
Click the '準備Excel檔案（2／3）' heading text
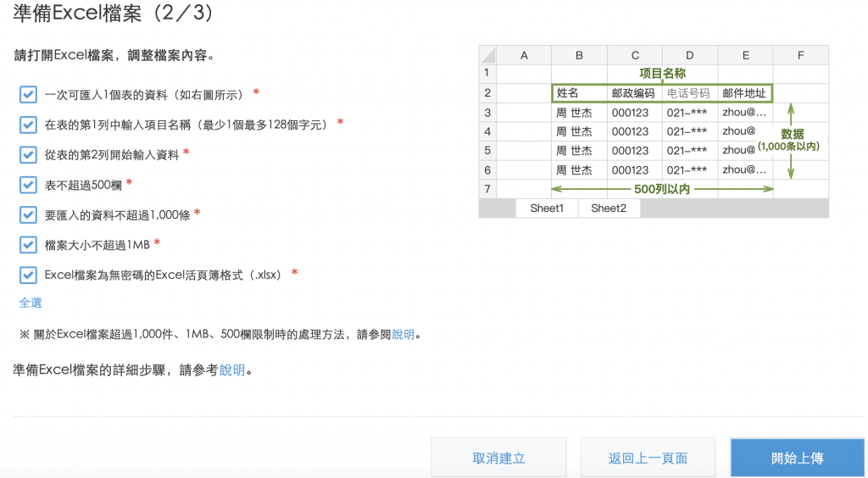point(114,13)
